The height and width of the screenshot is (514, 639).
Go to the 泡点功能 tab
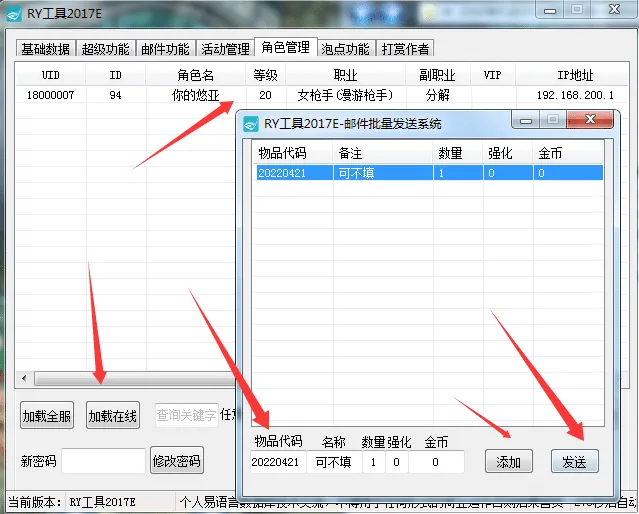[x=345, y=49]
